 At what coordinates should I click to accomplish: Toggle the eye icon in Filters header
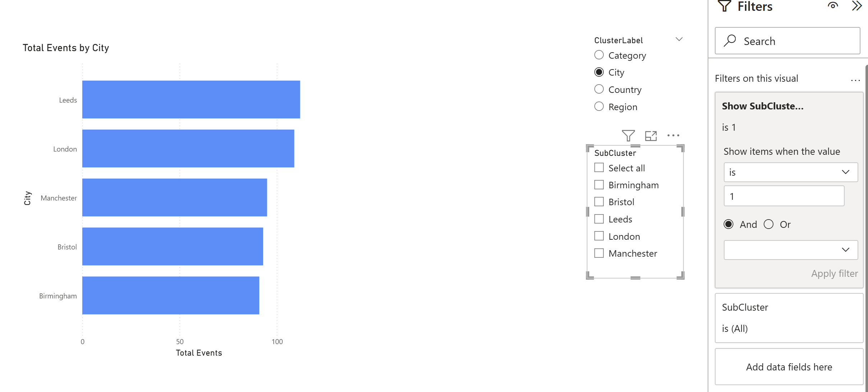pos(833,6)
